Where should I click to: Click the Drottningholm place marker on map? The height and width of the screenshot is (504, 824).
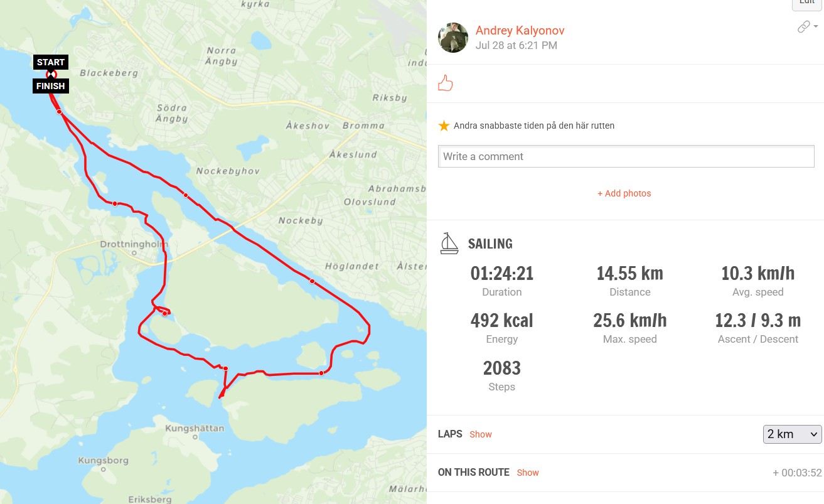click(x=134, y=254)
